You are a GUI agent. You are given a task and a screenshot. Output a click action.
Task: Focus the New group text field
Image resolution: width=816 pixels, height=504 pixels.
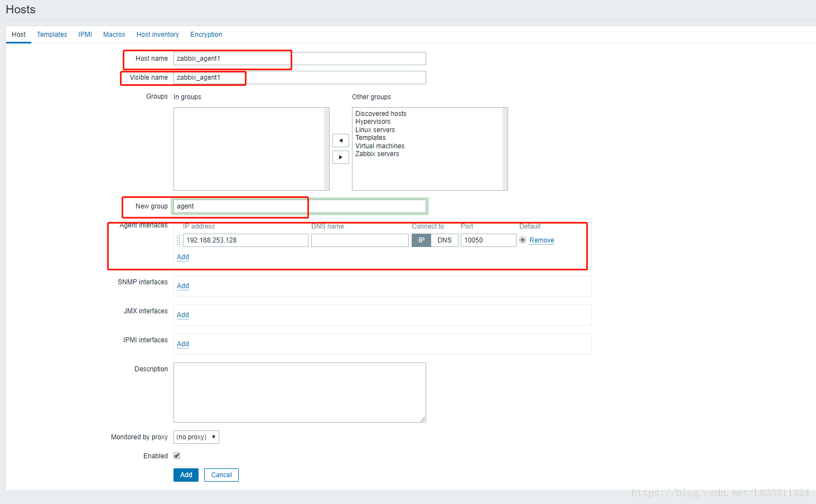click(x=300, y=206)
